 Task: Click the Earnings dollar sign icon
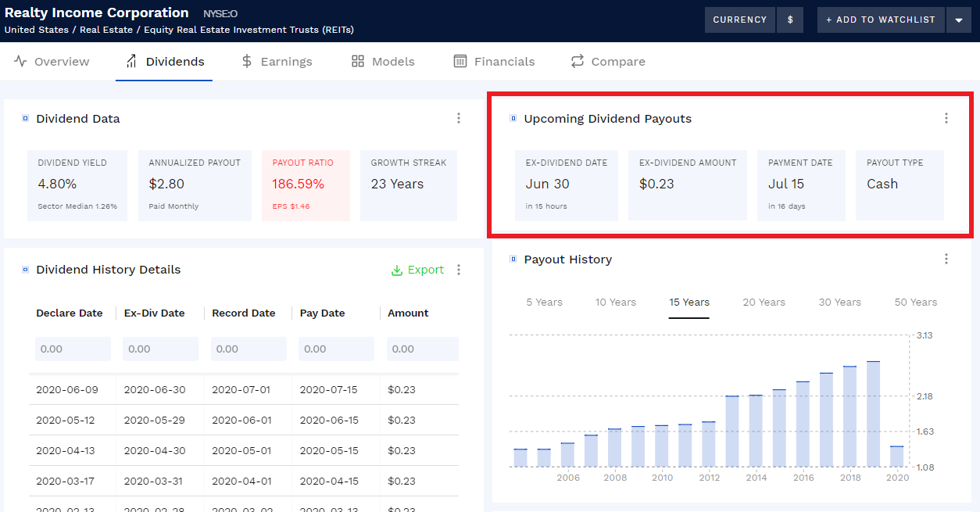[247, 61]
